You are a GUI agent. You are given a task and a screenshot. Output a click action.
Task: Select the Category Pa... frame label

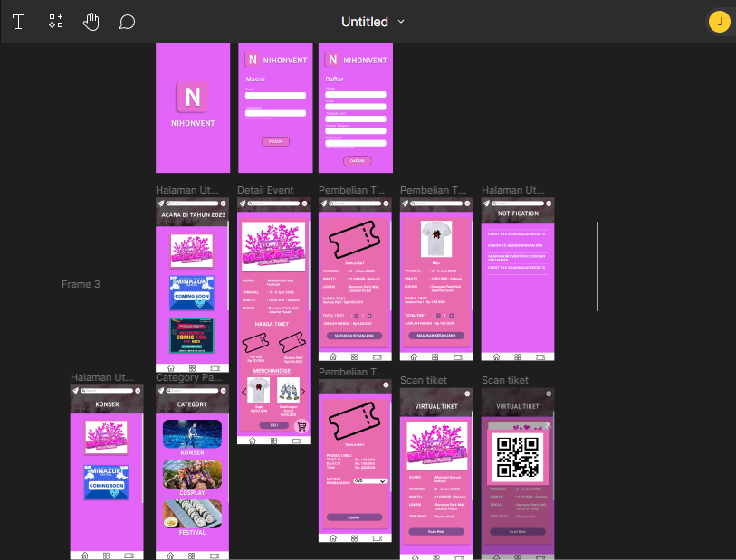pyautogui.click(x=187, y=377)
